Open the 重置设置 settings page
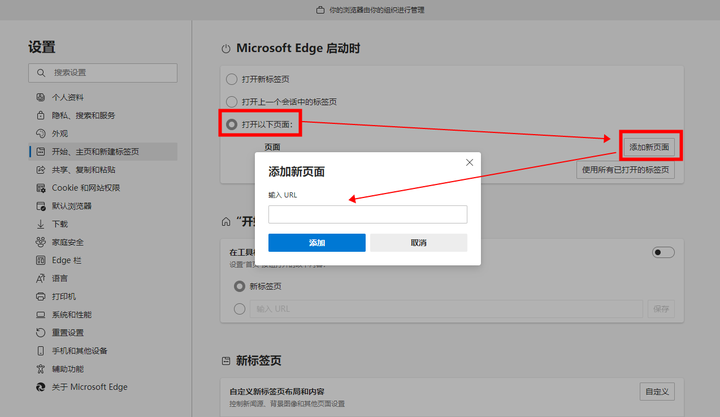Viewport: 720px width, 417px height. coord(103,332)
